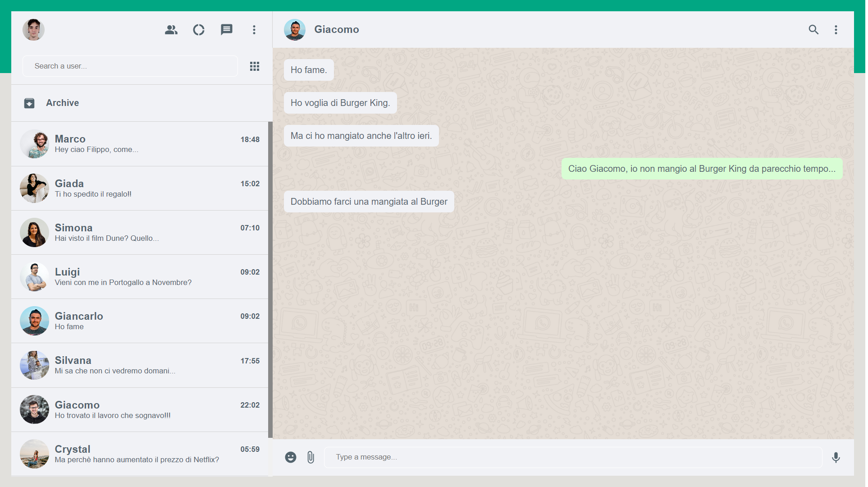The width and height of the screenshot is (868, 487).
Task: Start a voice message with the microphone icon
Action: click(x=836, y=457)
